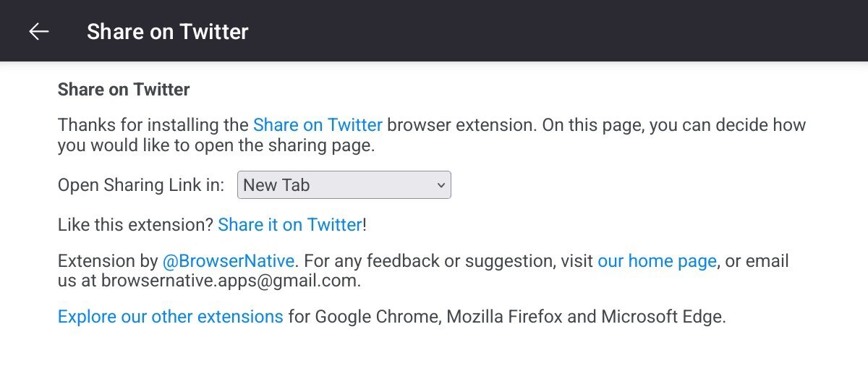Click the "Share it on Twitter" link

click(x=289, y=225)
